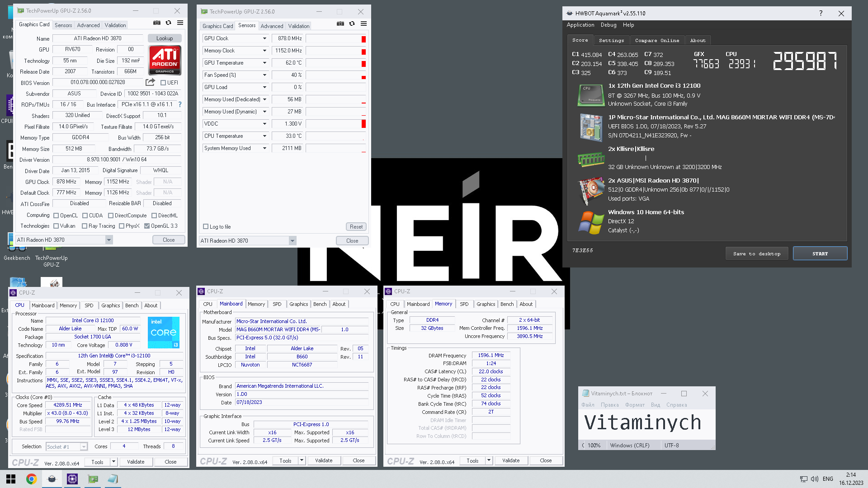
Task: Click the RAM module icon in Aquamark
Action: point(591,159)
